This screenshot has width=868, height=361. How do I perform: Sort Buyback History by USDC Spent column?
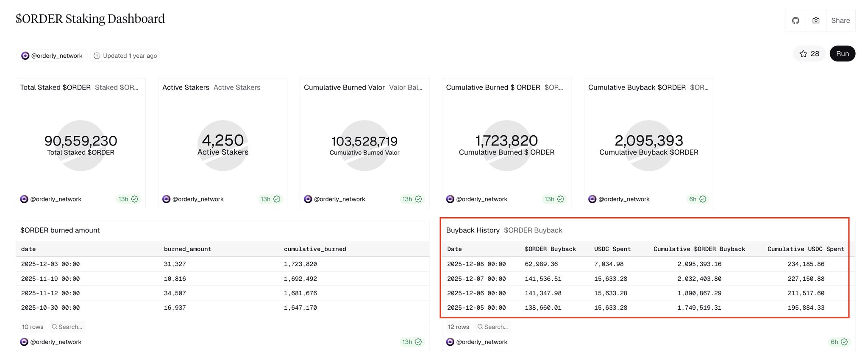click(x=612, y=249)
